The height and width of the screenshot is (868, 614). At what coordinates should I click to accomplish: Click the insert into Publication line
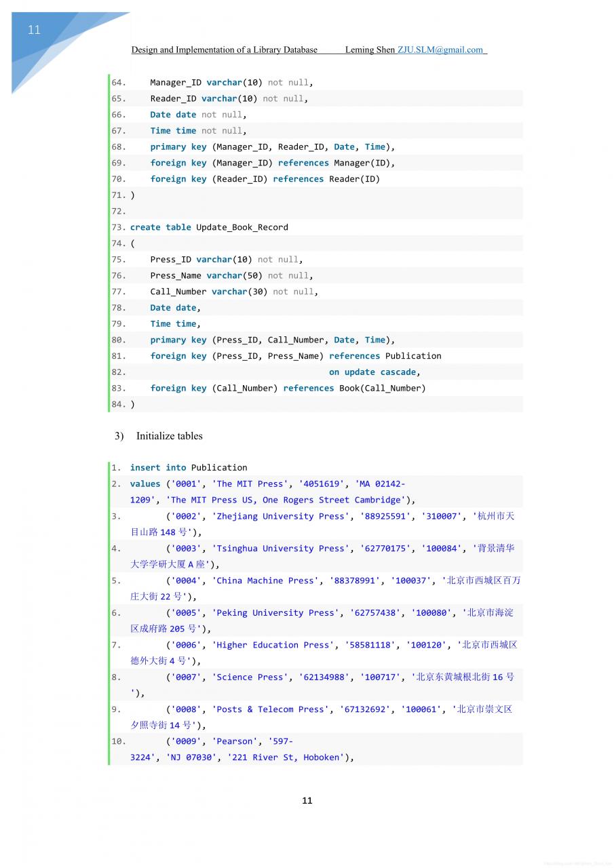(189, 468)
